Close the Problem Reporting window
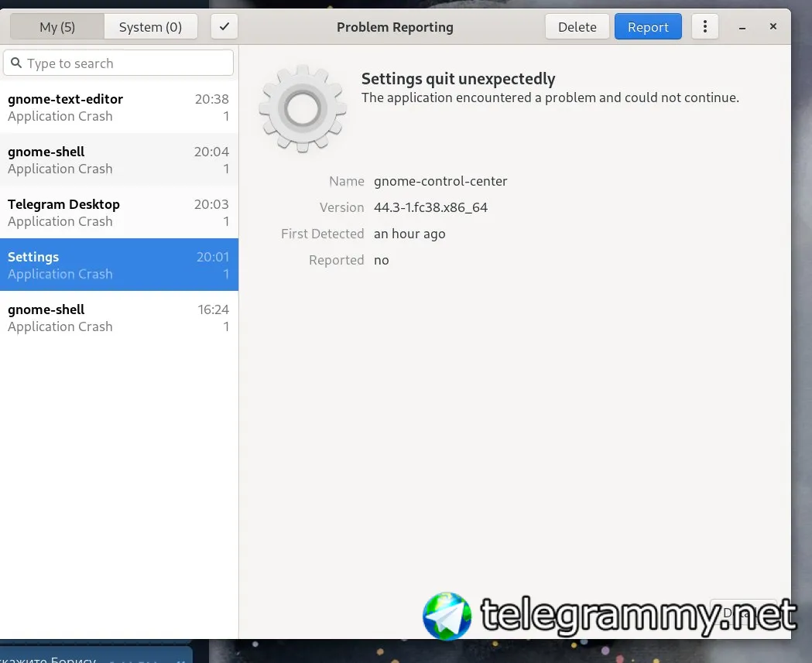 point(773,26)
